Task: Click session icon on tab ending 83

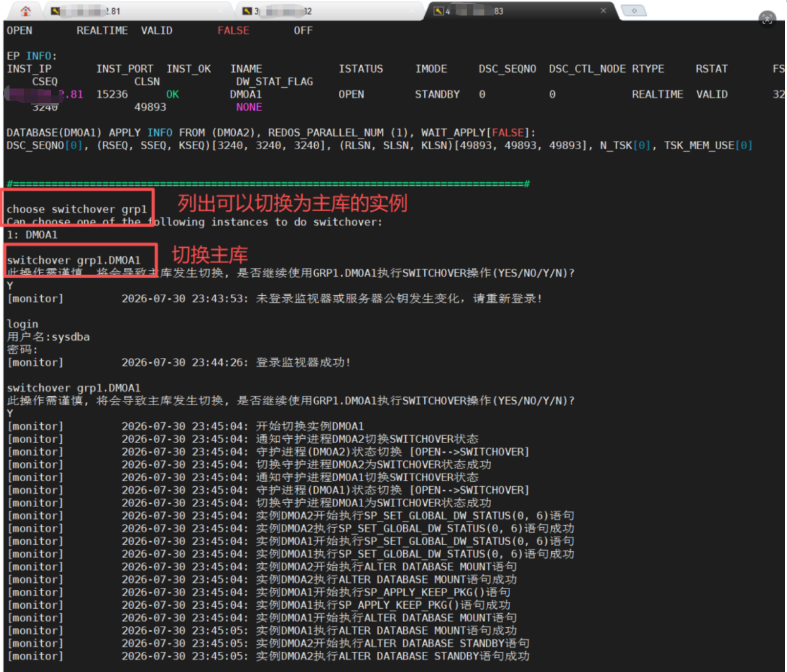Action: point(438,11)
